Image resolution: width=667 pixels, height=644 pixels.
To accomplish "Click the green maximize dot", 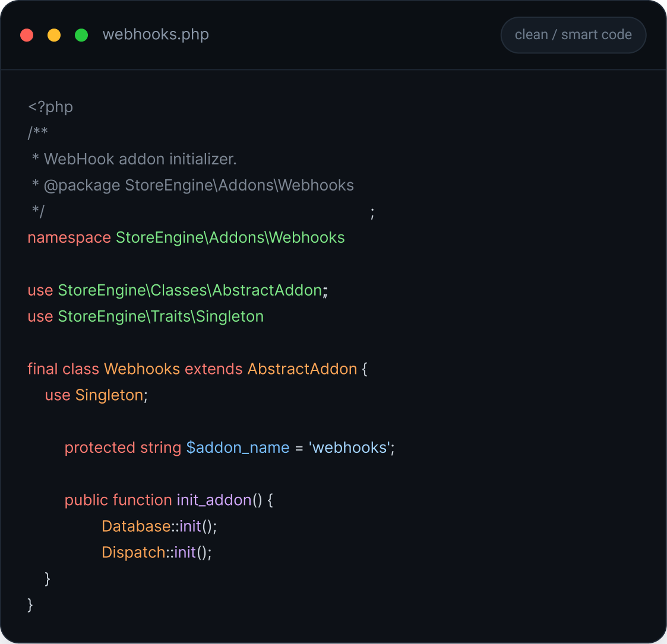I will pyautogui.click(x=81, y=35).
